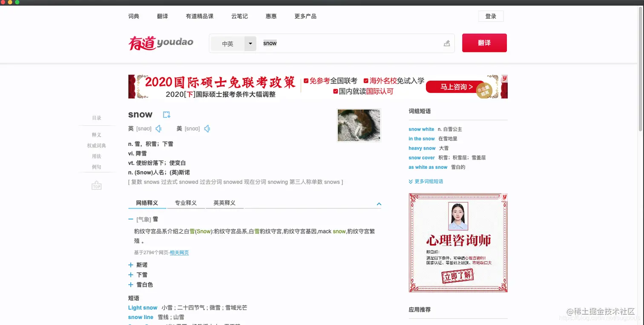Switch to the 英英释义 tab

[x=225, y=203]
